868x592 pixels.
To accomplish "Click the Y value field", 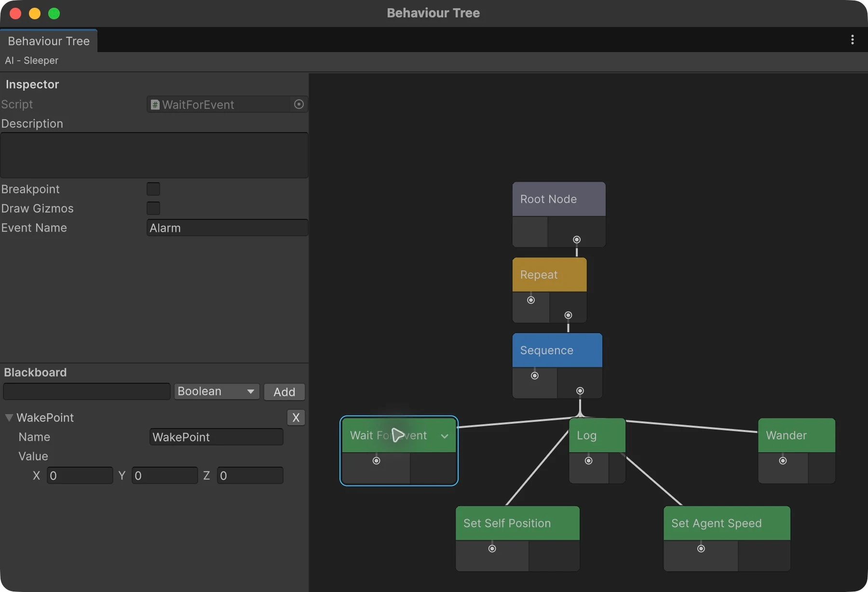I will (x=165, y=475).
